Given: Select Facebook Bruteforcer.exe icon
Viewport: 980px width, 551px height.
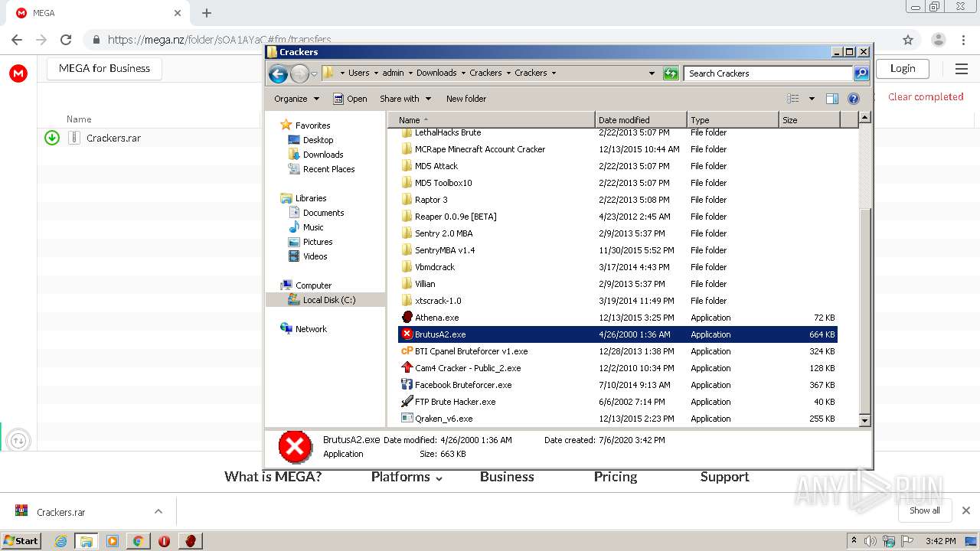Looking at the screenshot, I should tap(407, 385).
